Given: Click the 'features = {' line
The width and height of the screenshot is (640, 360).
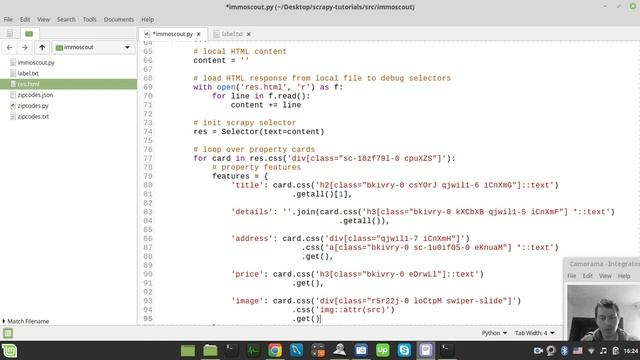Looking at the screenshot, I should (240, 176).
